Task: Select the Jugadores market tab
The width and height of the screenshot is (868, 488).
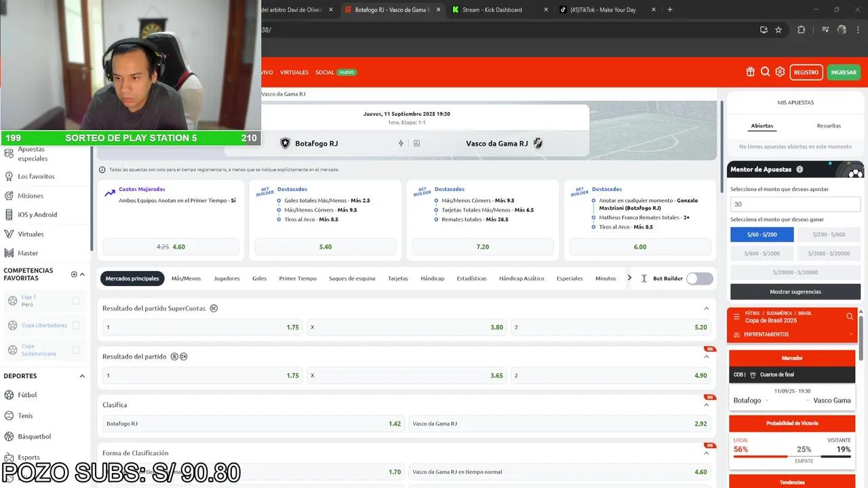Action: [226, 279]
